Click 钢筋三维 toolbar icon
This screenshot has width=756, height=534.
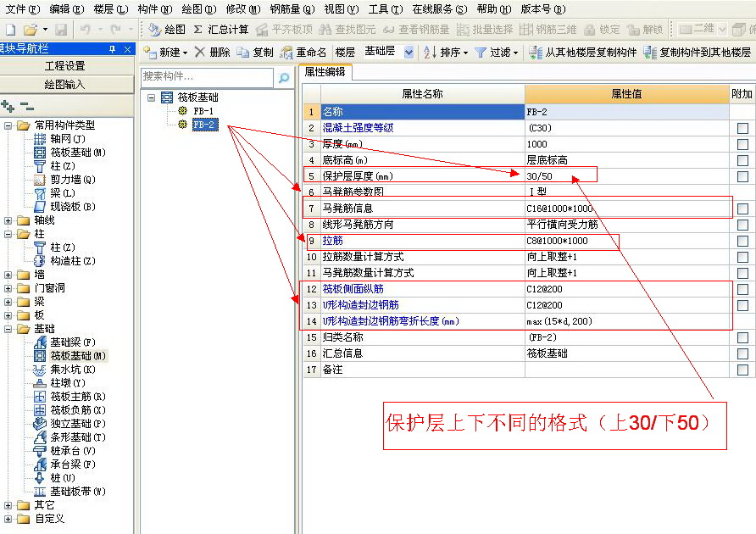point(526,30)
